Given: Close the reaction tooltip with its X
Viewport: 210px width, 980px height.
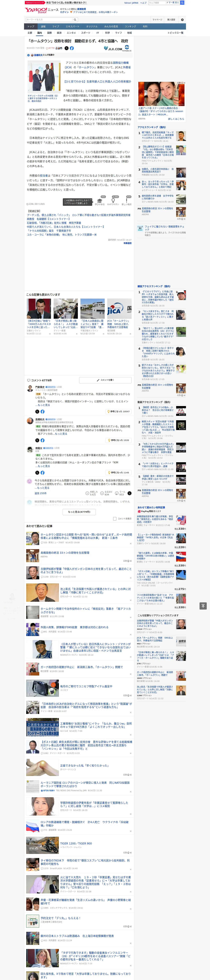Looking at the screenshot, I should click(91, 200).
